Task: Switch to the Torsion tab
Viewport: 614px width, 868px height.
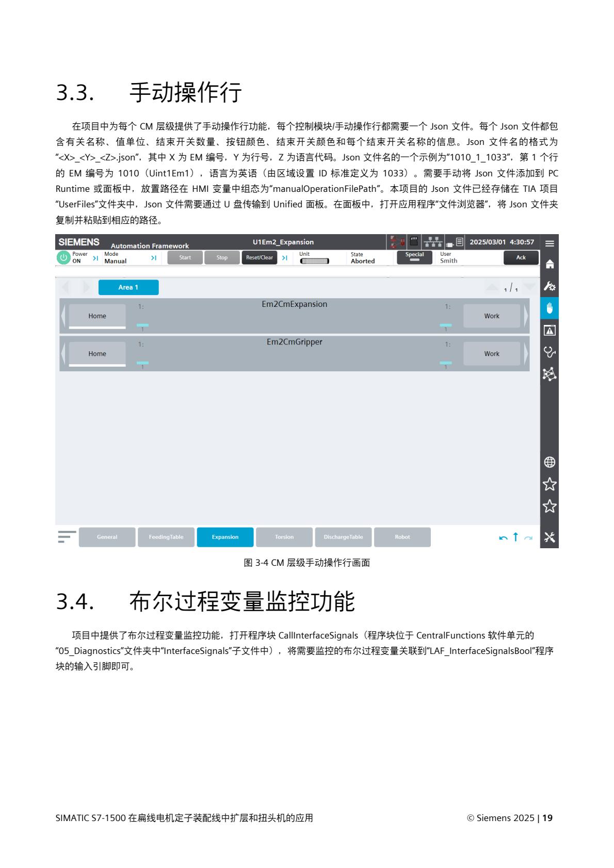Action: pos(284,537)
